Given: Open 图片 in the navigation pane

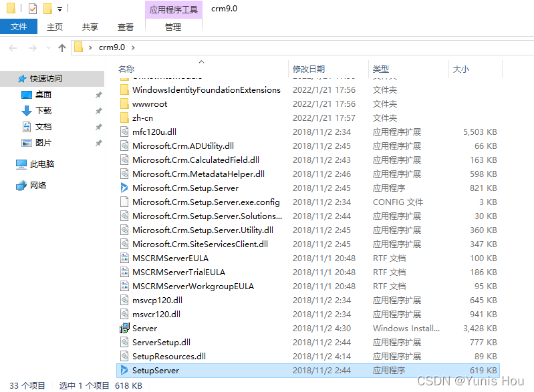Looking at the screenshot, I should point(43,143).
